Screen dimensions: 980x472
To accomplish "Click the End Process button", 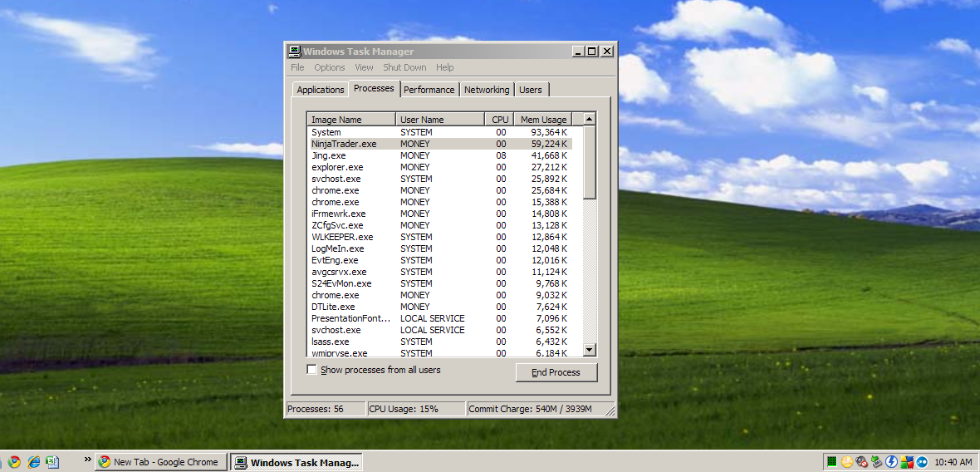I will (x=556, y=372).
